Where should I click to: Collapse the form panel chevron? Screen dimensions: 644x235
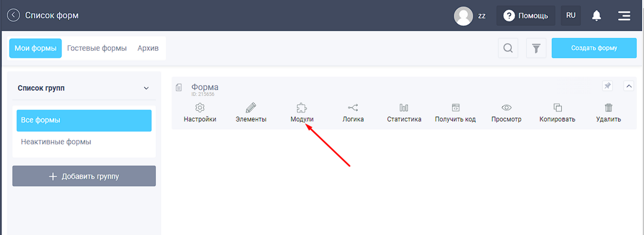click(x=629, y=86)
